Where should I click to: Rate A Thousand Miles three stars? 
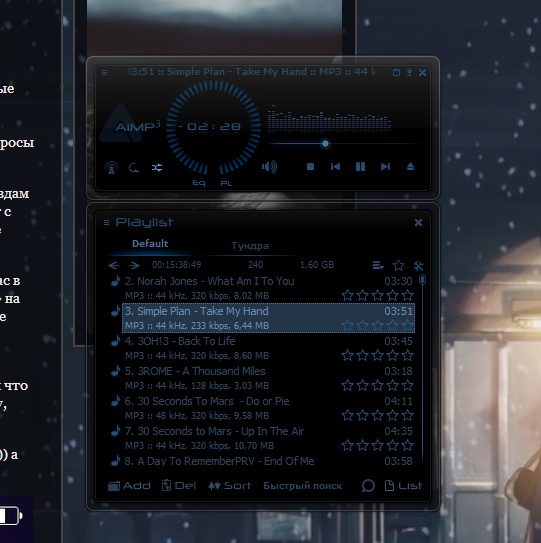[378, 385]
